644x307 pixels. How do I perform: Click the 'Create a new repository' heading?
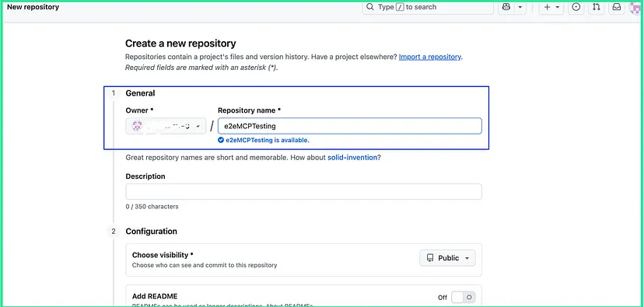pyautogui.click(x=180, y=43)
